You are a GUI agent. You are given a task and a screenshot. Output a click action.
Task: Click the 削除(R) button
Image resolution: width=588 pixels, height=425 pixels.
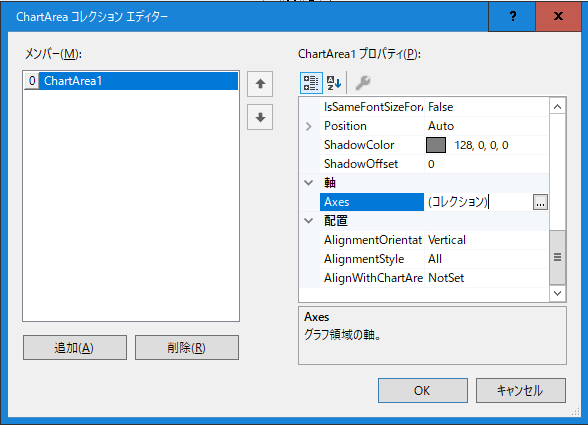[187, 348]
